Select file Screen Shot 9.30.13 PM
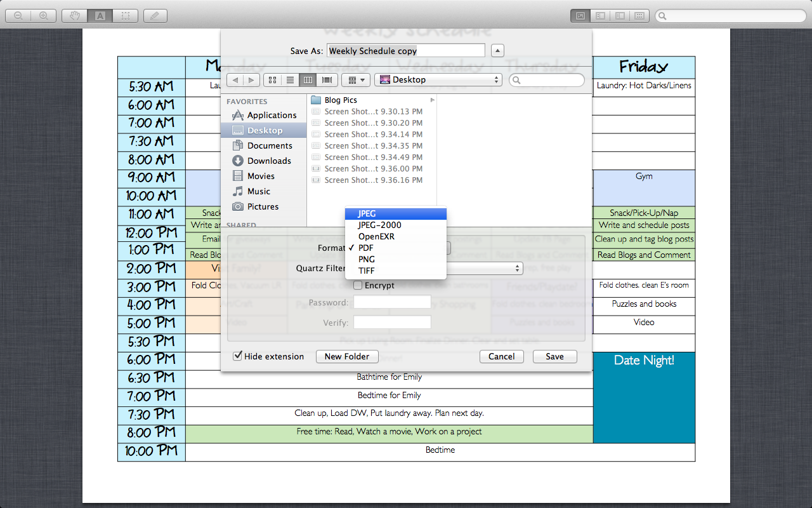The width and height of the screenshot is (812, 508). click(x=372, y=111)
